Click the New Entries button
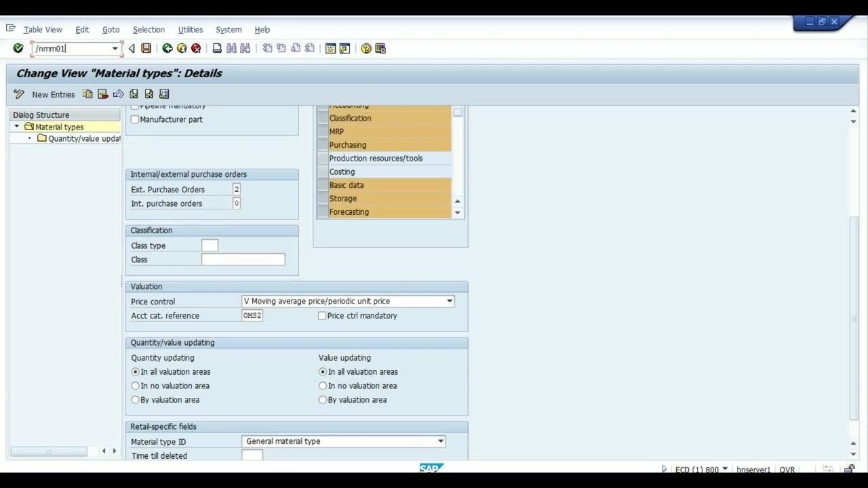 (53, 94)
